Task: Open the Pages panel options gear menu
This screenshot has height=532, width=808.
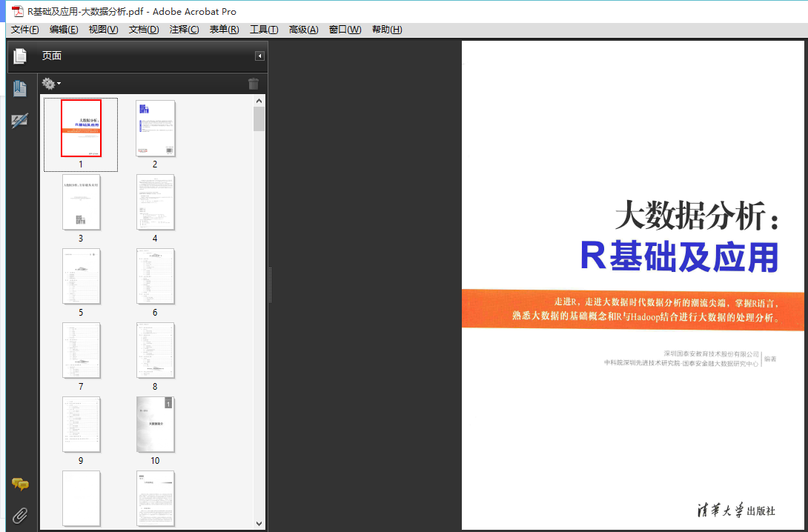Action: (51, 84)
